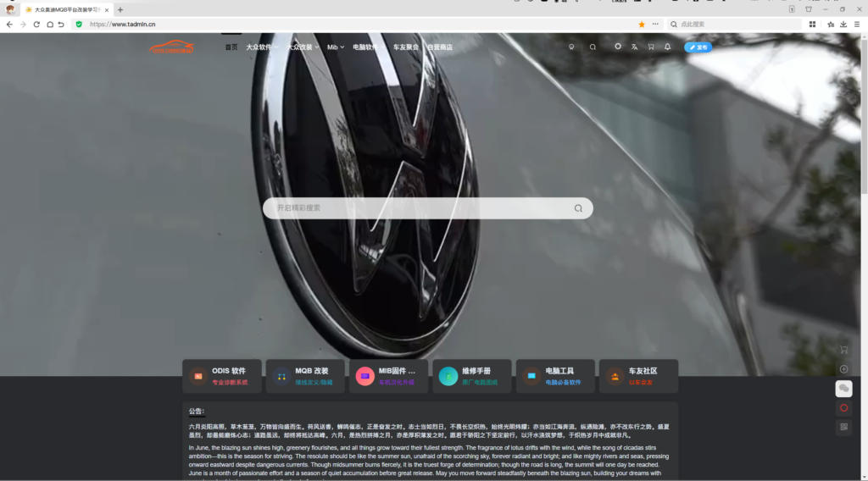Focus the browser 点此搜索 search box
Image resolution: width=868 pixels, height=481 pixels.
click(x=735, y=25)
